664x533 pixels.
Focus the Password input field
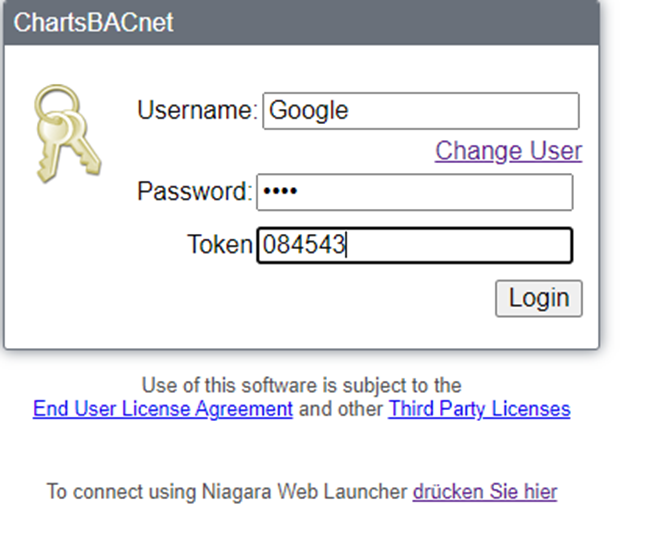[x=415, y=192]
